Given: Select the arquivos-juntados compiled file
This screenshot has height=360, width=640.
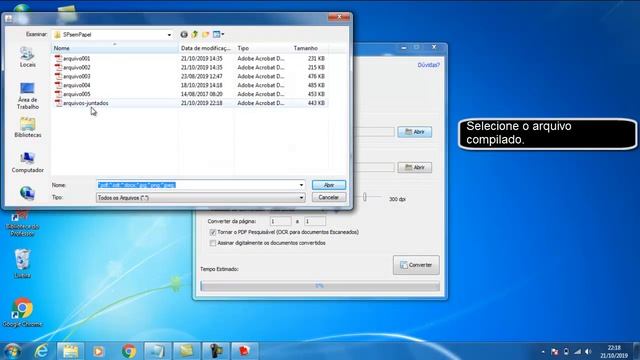Looking at the screenshot, I should pos(81,103).
